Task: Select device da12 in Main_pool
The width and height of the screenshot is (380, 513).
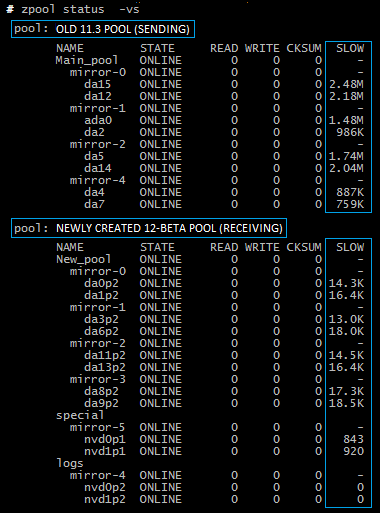Action: (97, 96)
